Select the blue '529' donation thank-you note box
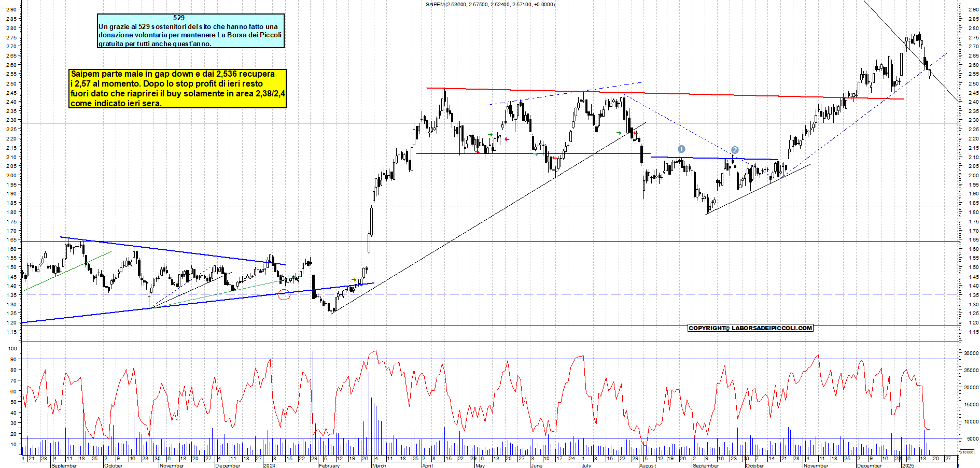Screen dimensions: 980x468 coord(191,31)
